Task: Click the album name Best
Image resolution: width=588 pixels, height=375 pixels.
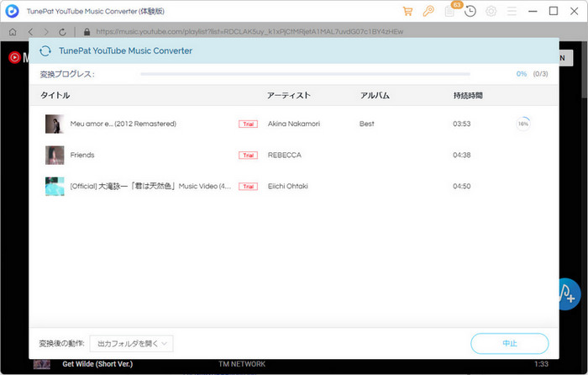Action: tap(367, 124)
